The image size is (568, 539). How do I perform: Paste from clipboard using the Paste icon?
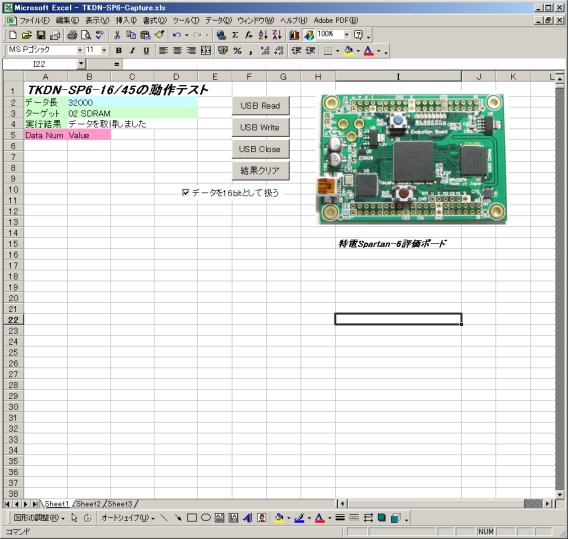[145, 35]
